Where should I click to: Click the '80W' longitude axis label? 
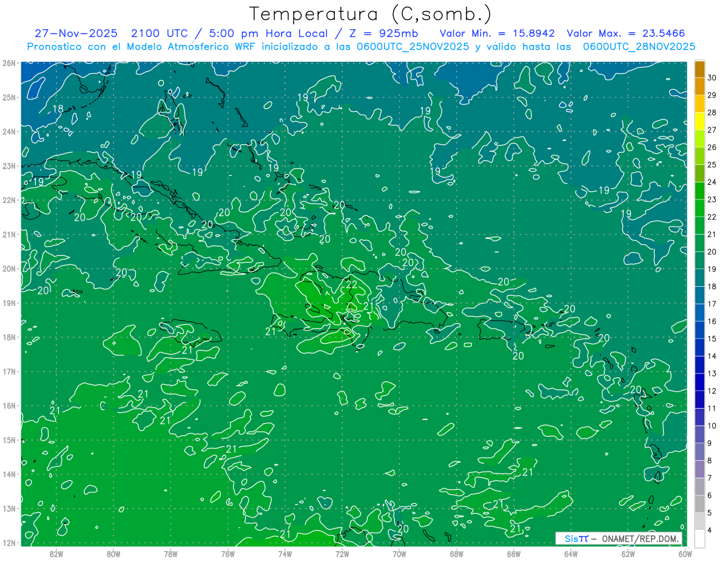[113, 554]
